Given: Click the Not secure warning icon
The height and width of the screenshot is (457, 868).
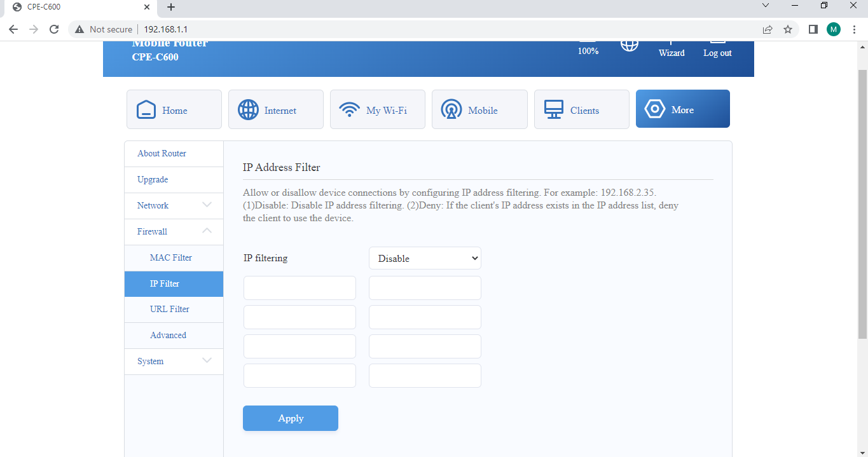Looking at the screenshot, I should (79, 29).
